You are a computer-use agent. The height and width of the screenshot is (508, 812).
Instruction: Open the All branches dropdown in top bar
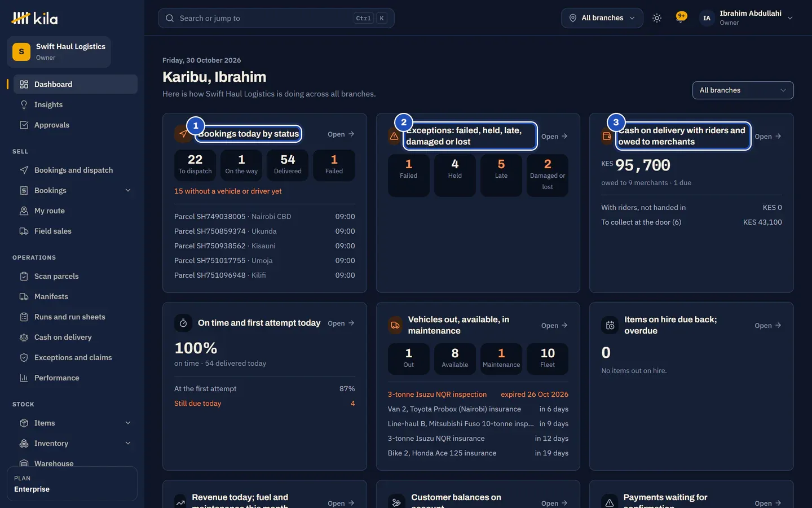click(x=602, y=18)
